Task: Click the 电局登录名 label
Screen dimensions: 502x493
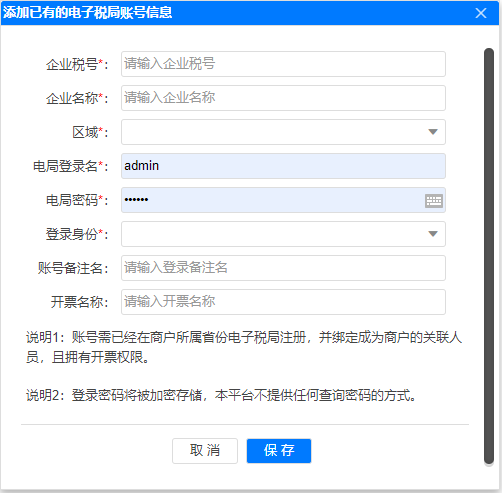Action: point(71,166)
